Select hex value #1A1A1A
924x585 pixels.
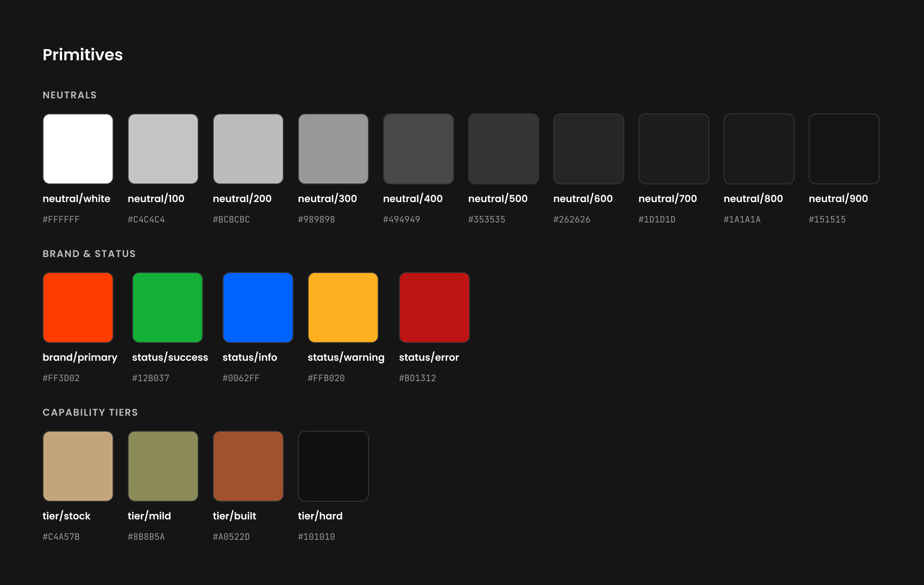(742, 219)
